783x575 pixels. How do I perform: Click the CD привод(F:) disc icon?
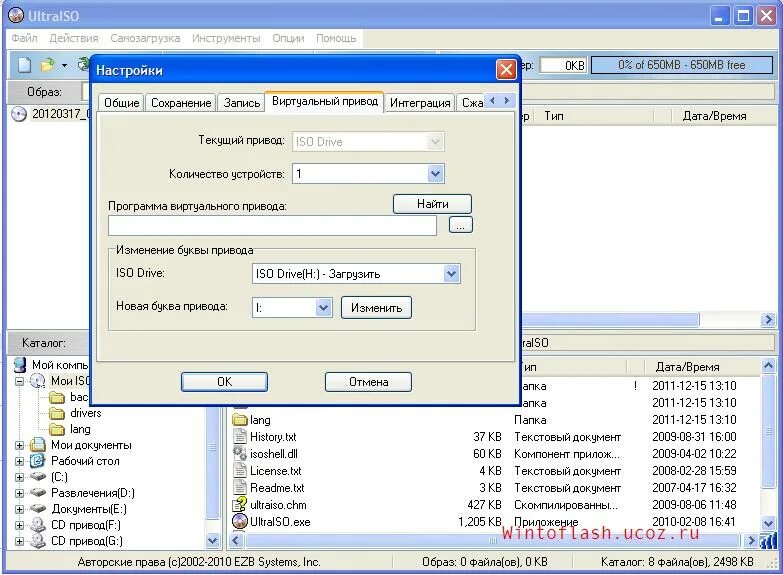click(38, 525)
